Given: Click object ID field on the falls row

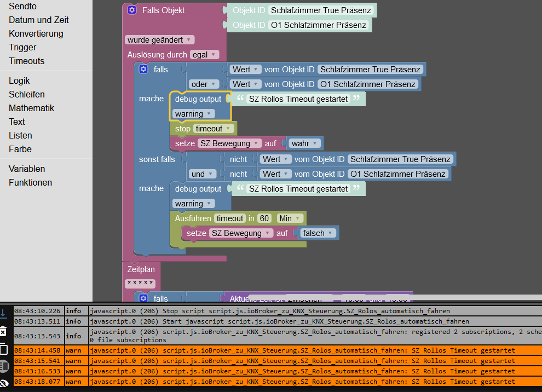Looking at the screenshot, I should 370,70.
